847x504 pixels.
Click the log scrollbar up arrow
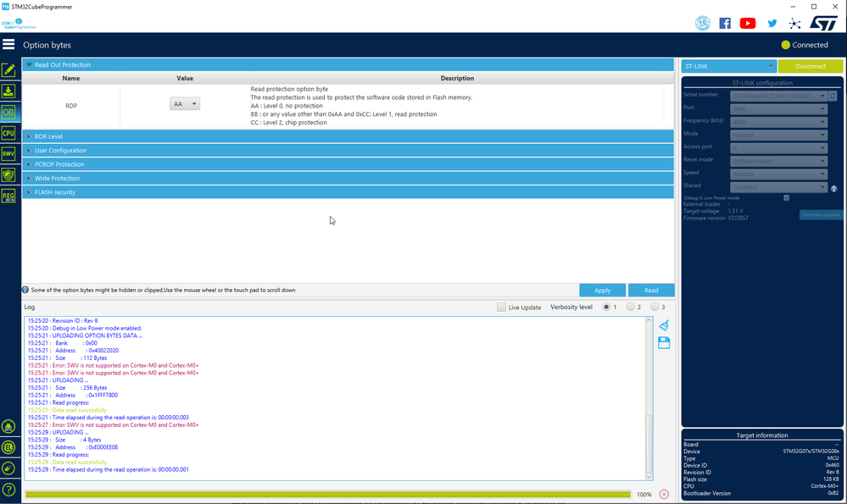point(649,320)
